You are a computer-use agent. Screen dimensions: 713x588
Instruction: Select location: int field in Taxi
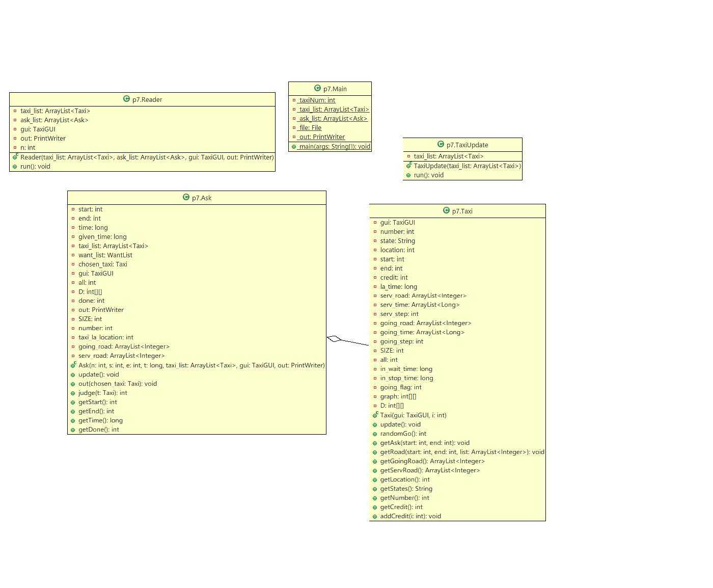tap(397, 250)
